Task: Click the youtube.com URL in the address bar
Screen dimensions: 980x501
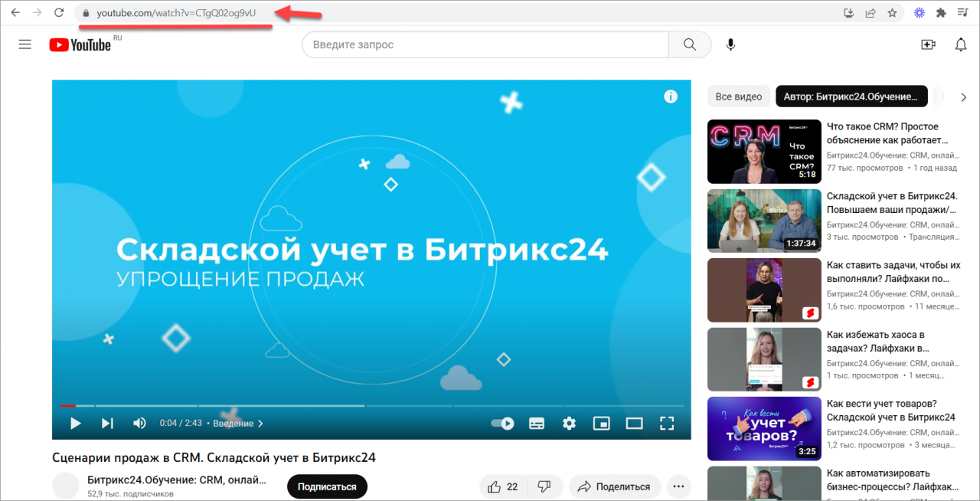Action: pyautogui.click(x=176, y=13)
